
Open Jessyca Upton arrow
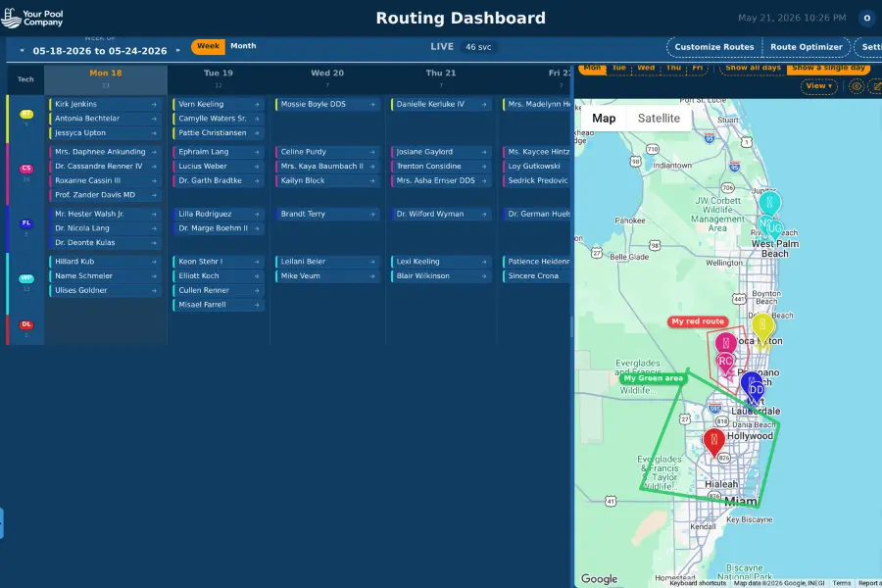[154, 133]
